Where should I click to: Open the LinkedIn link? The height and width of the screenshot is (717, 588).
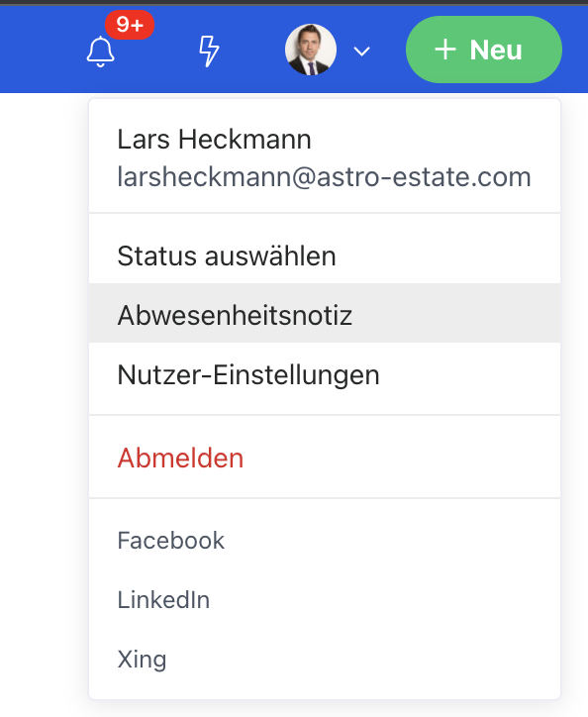coord(163,600)
